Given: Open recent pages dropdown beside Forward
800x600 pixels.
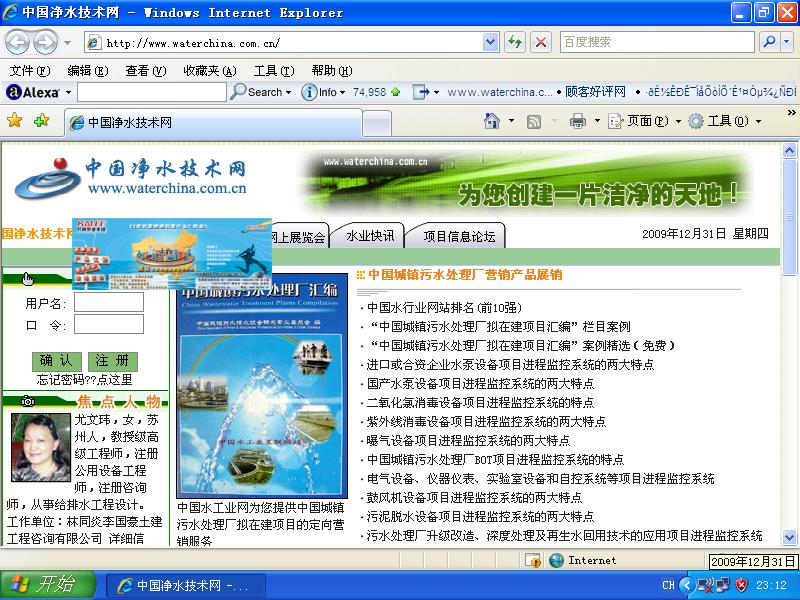Looking at the screenshot, I should (67, 43).
